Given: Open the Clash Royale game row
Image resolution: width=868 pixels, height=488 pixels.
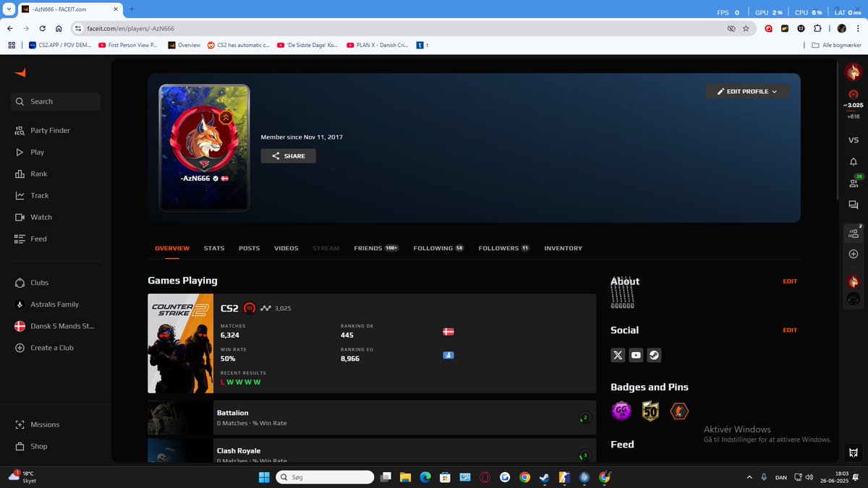Looking at the screenshot, I should [372, 450].
